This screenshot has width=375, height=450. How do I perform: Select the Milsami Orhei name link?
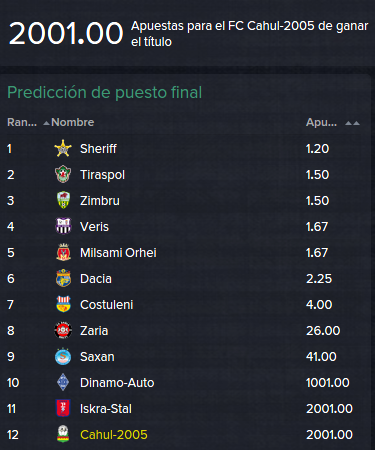(118, 252)
